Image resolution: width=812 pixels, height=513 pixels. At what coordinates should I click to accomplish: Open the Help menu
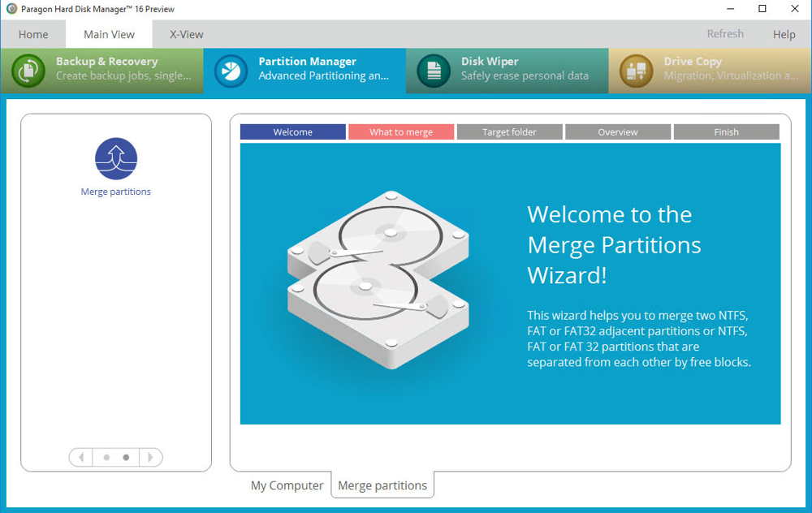point(784,34)
